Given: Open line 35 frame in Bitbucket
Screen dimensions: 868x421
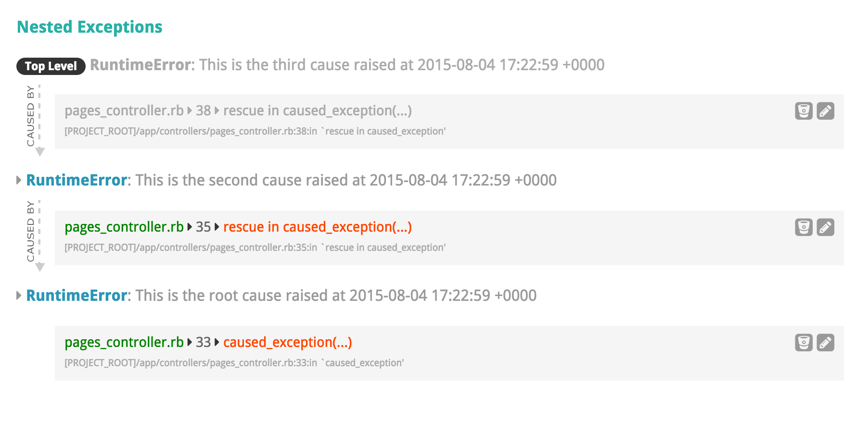Looking at the screenshot, I should pyautogui.click(x=804, y=227).
